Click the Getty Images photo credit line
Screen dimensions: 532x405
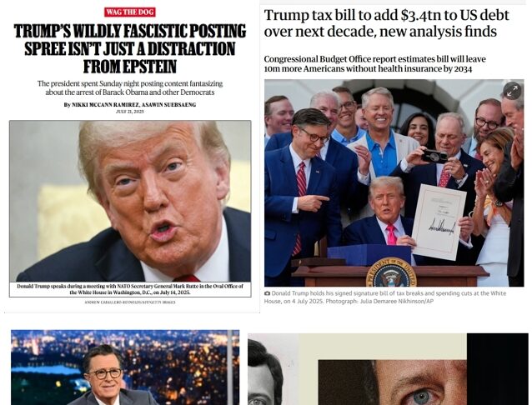[x=130, y=302]
